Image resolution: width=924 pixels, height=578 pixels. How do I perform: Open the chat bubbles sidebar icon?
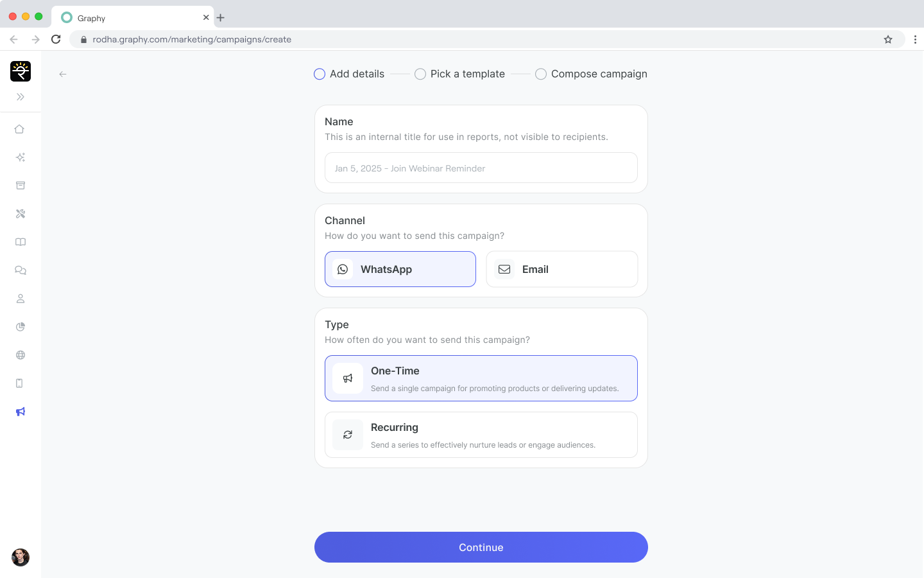point(20,270)
